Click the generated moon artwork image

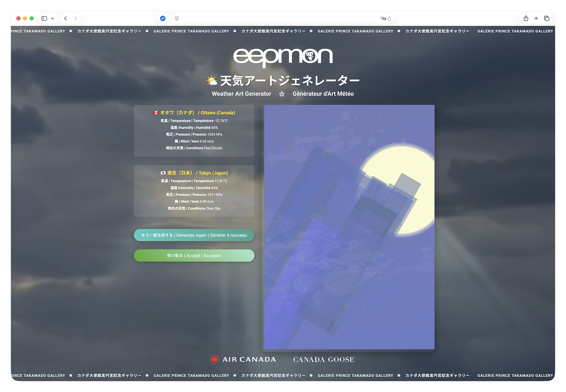349,227
